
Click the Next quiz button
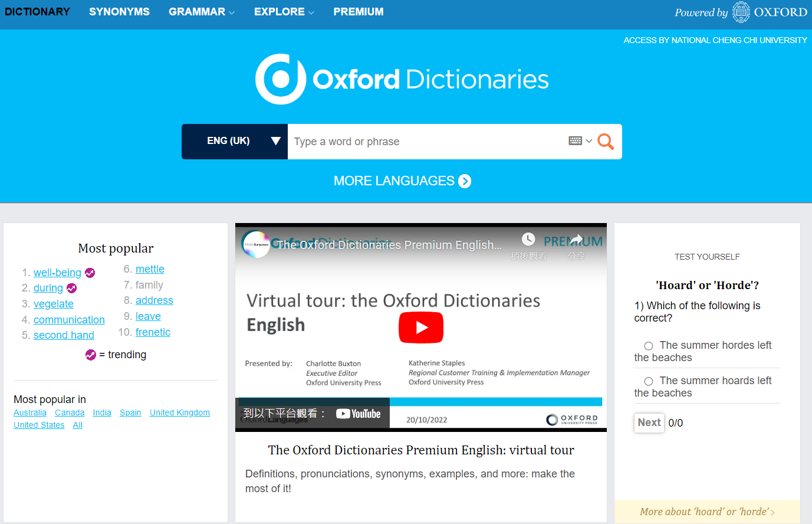(649, 423)
